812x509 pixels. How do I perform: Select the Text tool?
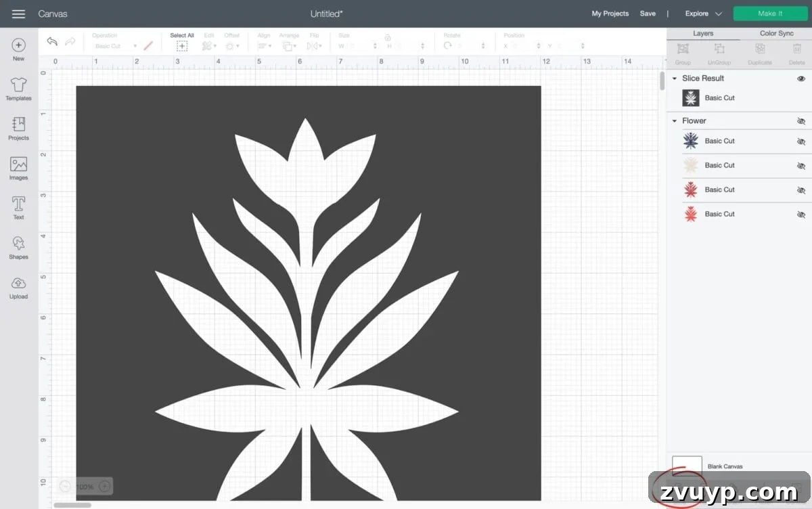click(x=18, y=208)
